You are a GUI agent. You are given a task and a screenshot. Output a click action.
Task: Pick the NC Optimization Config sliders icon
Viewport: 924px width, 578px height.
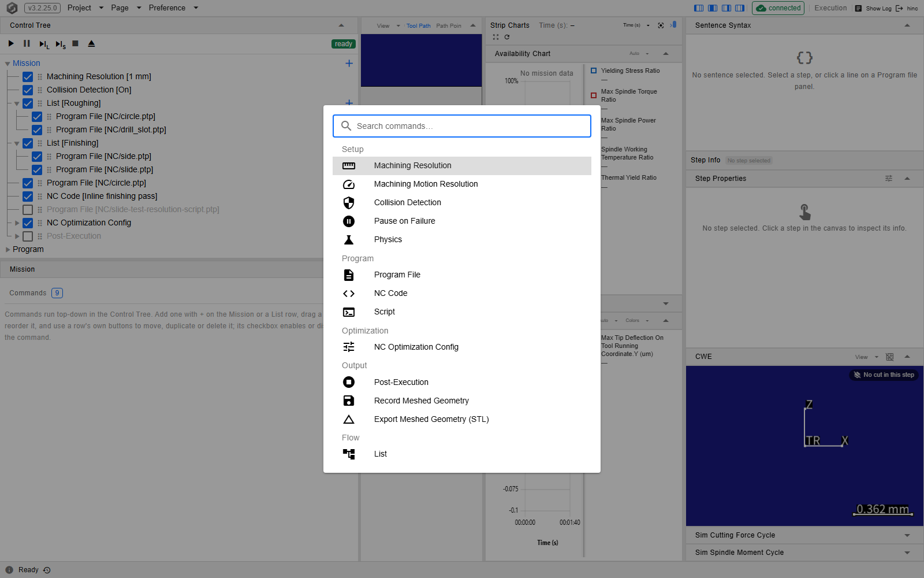point(349,347)
